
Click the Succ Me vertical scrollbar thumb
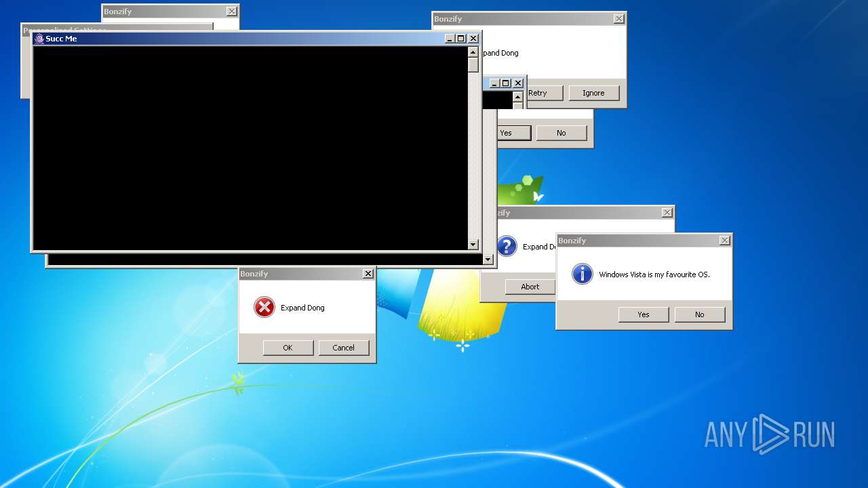coord(473,65)
